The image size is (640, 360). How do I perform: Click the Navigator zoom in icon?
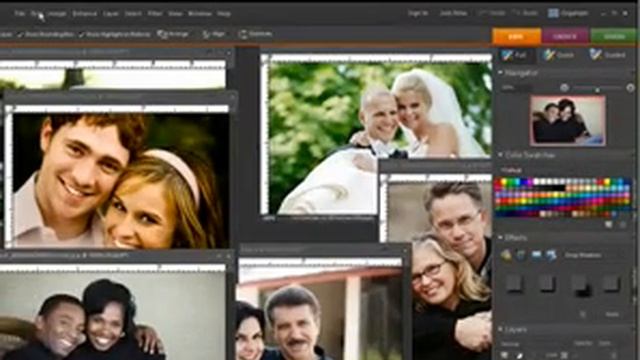(x=630, y=87)
